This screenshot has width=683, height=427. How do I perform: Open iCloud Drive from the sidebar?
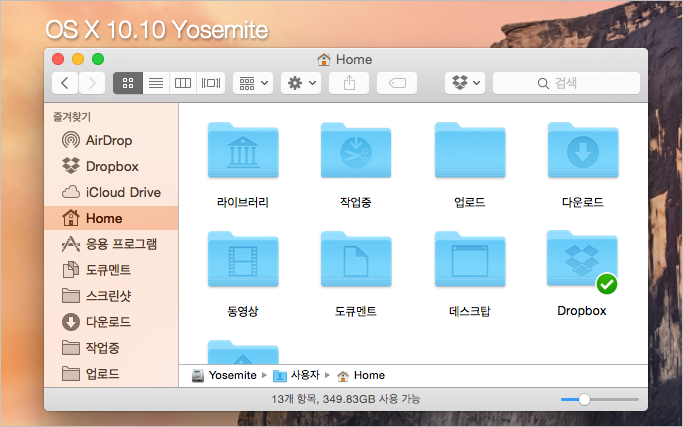[111, 192]
